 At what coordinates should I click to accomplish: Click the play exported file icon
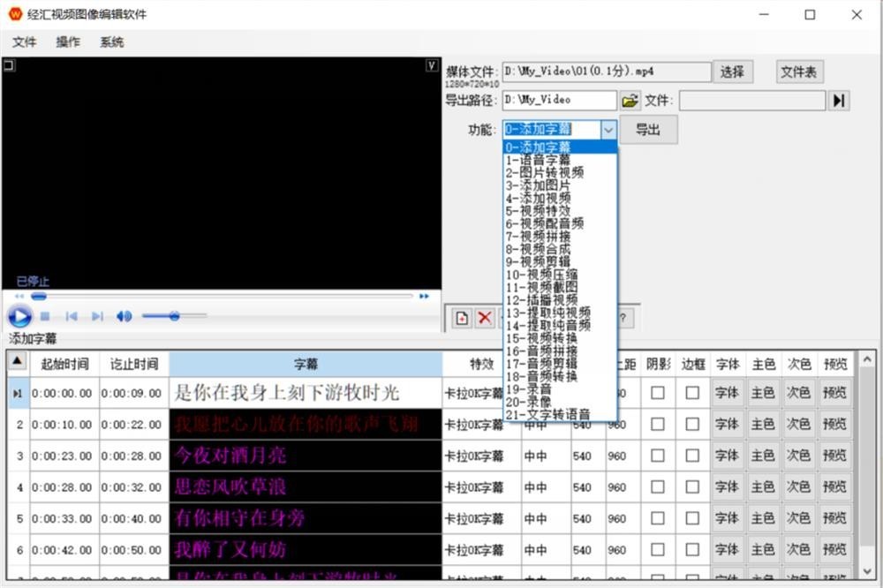click(839, 101)
